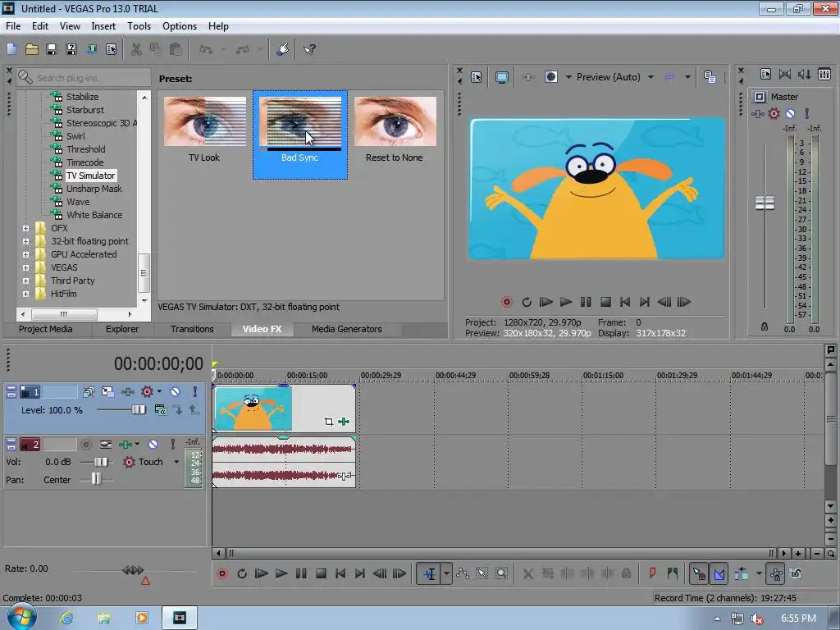840x630 pixels.
Task: Toggle Mute icon in Master bus
Action: (790, 113)
